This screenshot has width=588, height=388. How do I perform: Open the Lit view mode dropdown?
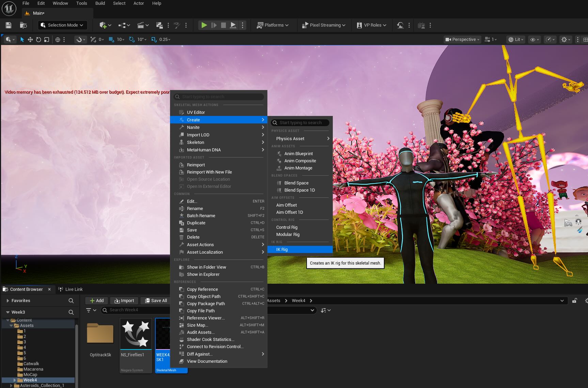click(515, 39)
